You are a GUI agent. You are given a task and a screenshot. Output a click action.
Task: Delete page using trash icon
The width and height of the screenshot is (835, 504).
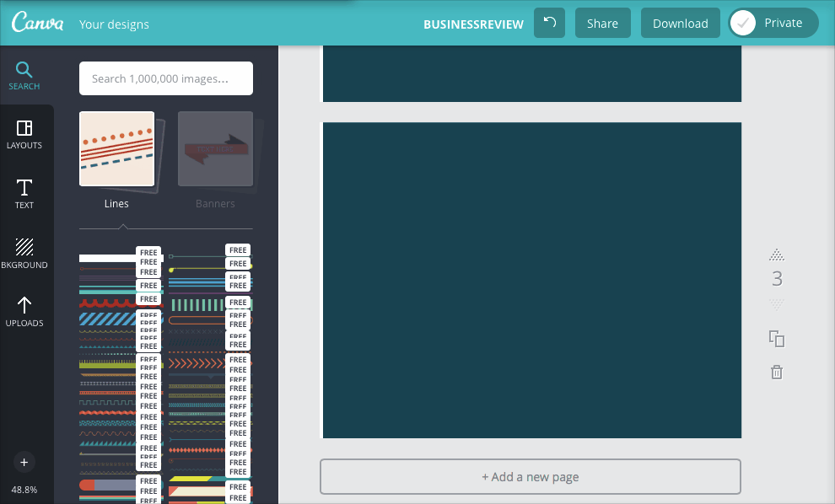point(777,372)
